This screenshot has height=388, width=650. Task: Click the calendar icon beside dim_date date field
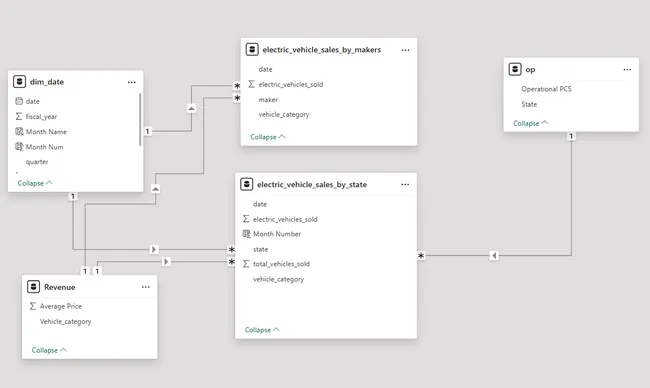tap(19, 101)
